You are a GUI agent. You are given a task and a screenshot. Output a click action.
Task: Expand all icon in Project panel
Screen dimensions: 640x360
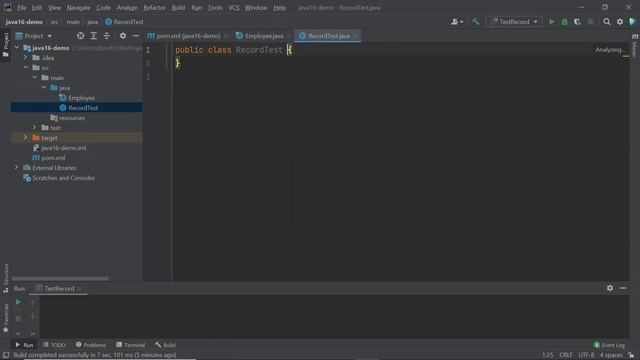93,36
